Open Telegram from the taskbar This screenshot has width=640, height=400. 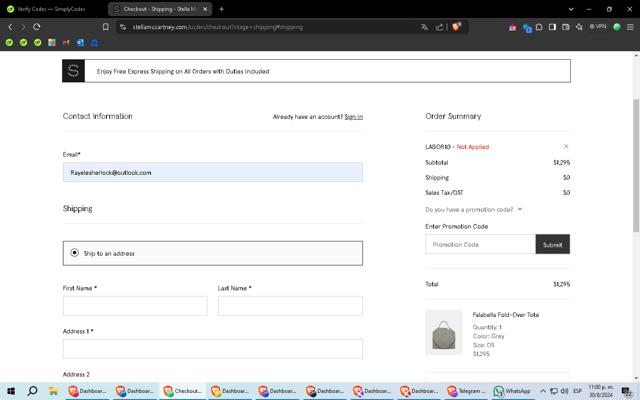(x=466, y=391)
